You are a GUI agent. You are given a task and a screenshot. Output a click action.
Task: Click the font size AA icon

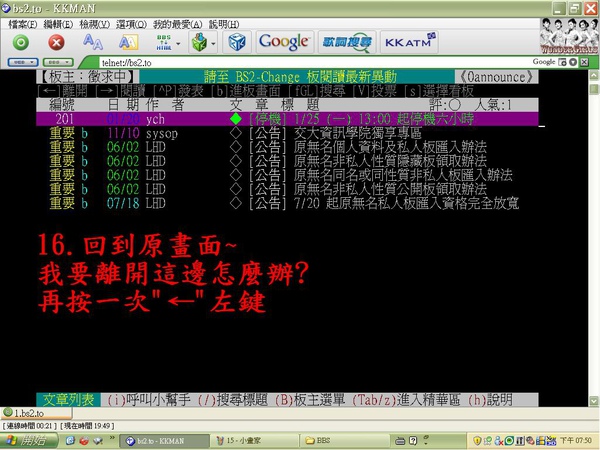(93, 42)
